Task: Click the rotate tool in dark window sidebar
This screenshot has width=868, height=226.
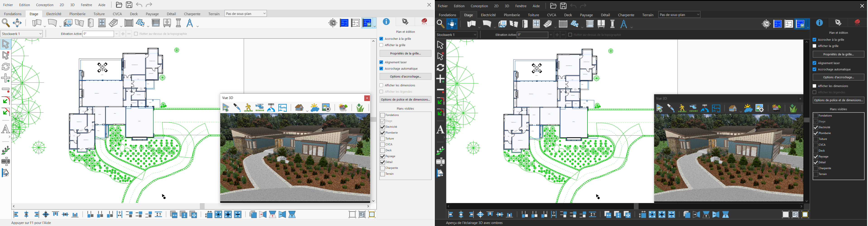Action: (440, 67)
